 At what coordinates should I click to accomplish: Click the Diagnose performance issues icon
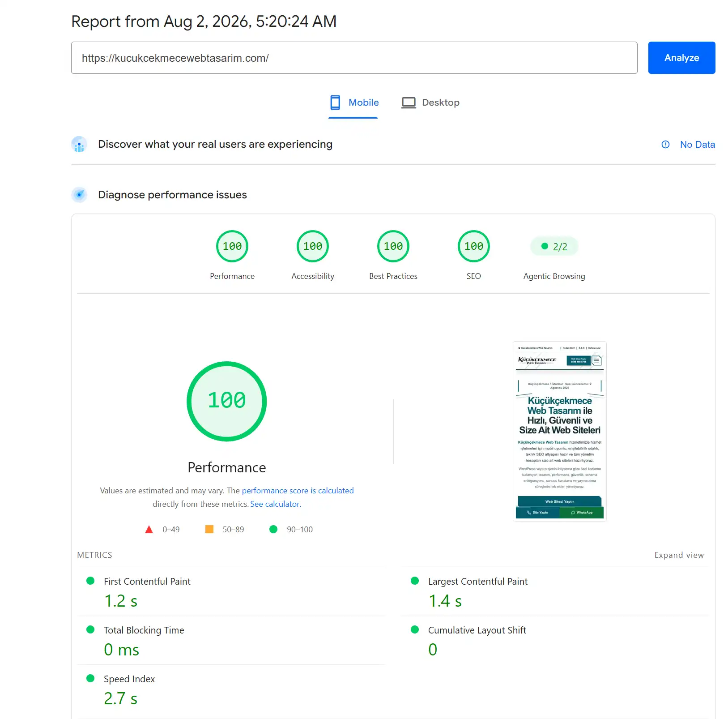79,195
